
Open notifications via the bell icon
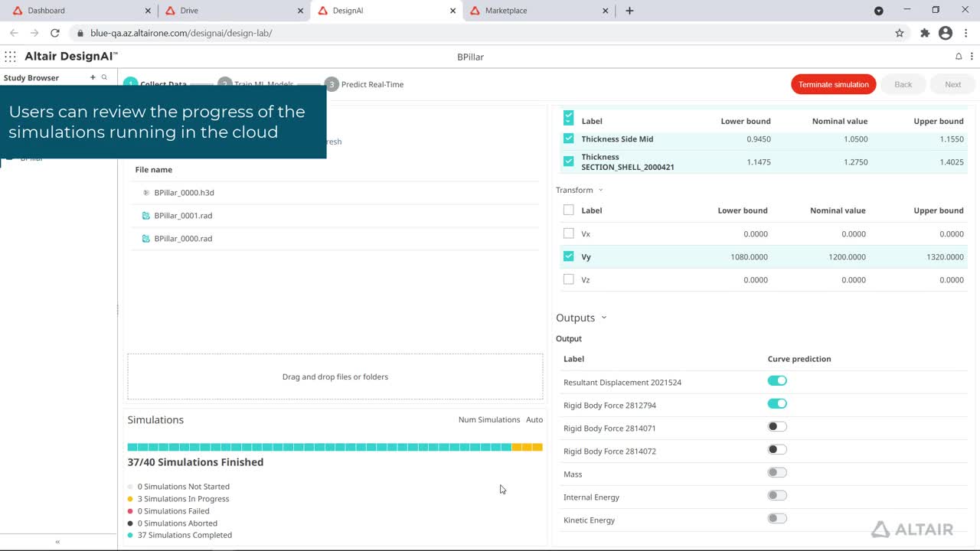click(959, 56)
